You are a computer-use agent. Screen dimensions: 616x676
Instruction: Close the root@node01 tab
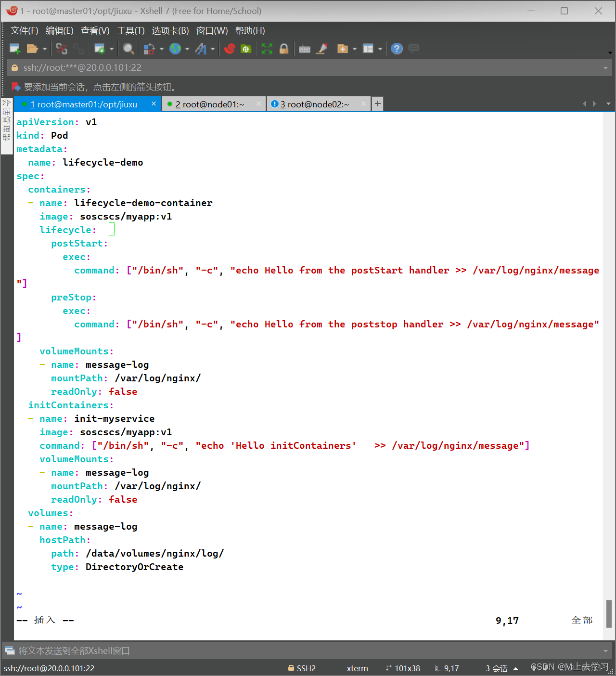click(x=259, y=104)
